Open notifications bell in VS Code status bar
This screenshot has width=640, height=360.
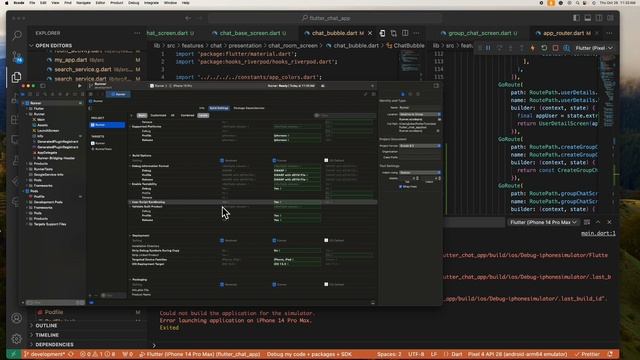pyautogui.click(x=610, y=354)
